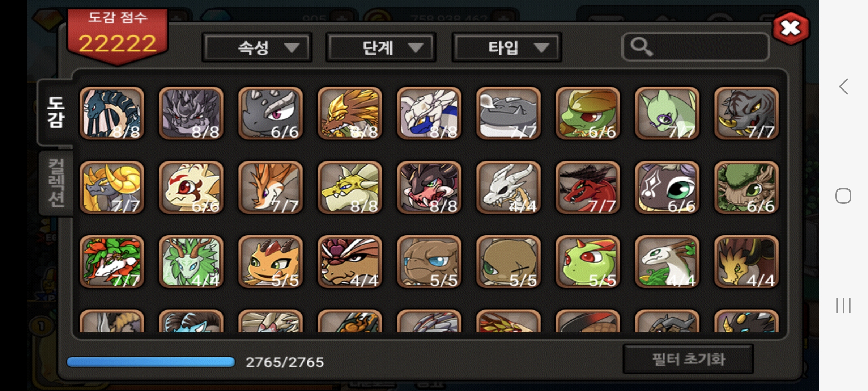Expand the 타입 type filter dropdown
Screen dimensions: 868x391
(x=507, y=47)
